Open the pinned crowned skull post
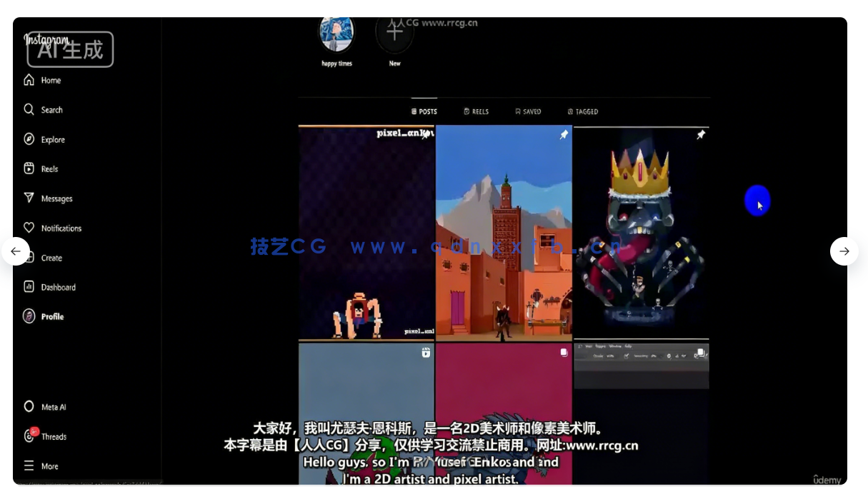Image resolution: width=868 pixels, height=494 pixels. coord(641,232)
